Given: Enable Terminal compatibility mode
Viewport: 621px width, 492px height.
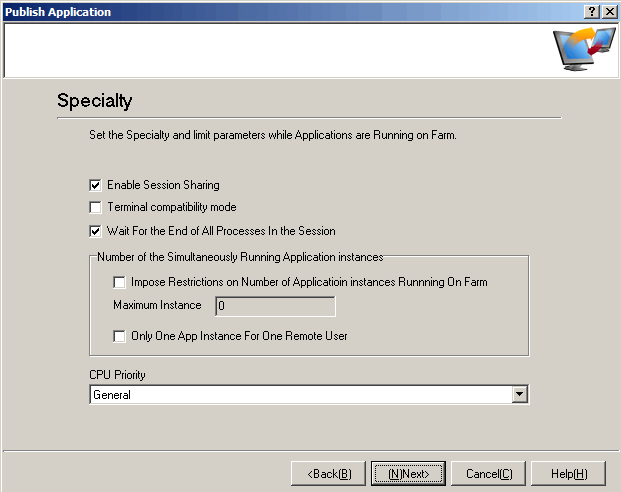Looking at the screenshot, I should [96, 208].
